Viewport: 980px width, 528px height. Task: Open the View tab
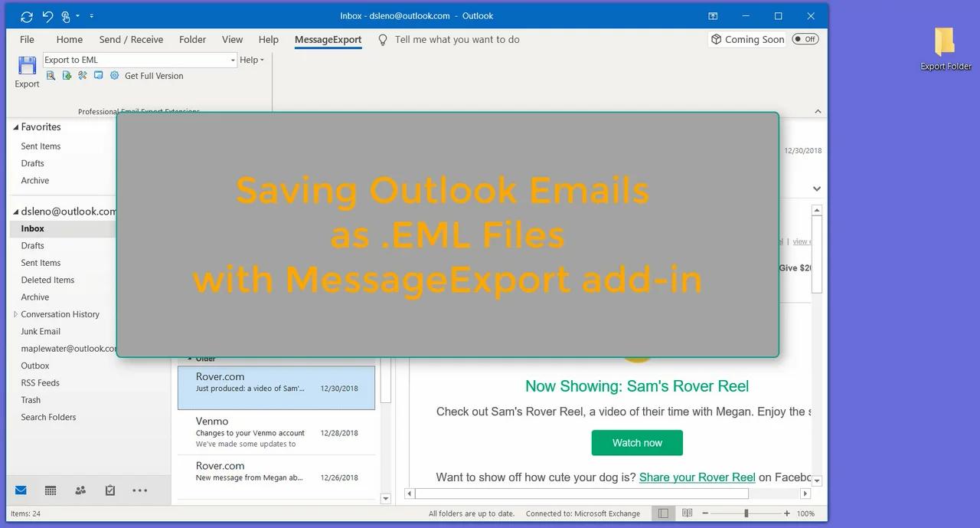pyautogui.click(x=232, y=40)
